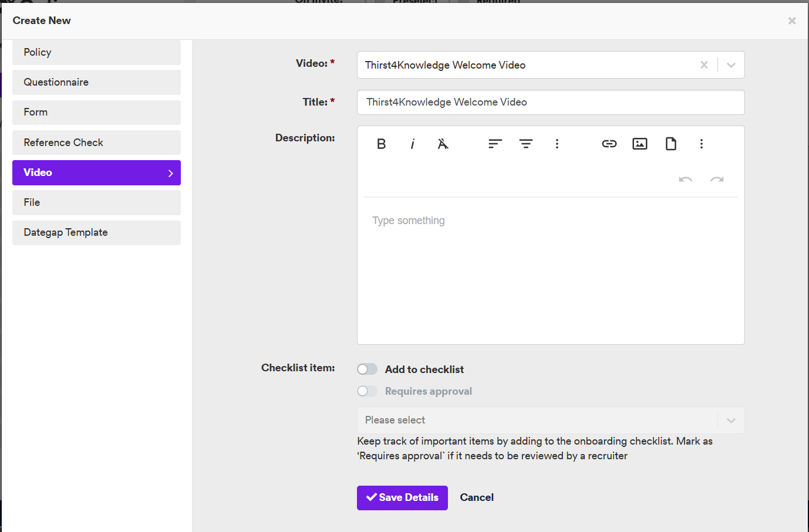Cancel creating the new item
Image resolution: width=809 pixels, height=532 pixels.
[477, 497]
